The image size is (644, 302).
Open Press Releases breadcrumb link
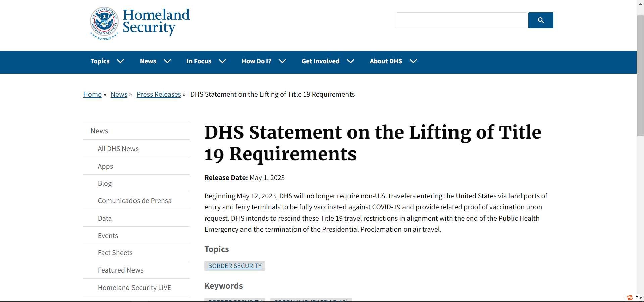(159, 94)
